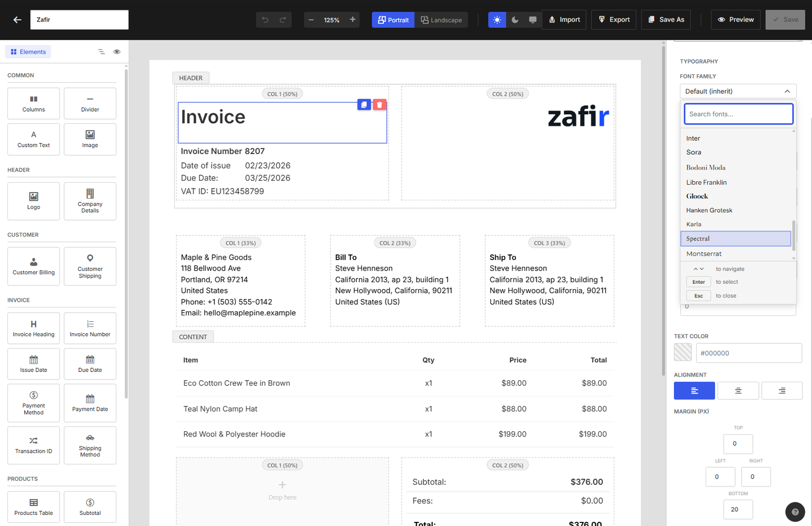Add the Custom Text element
812x526 pixels.
tap(34, 139)
